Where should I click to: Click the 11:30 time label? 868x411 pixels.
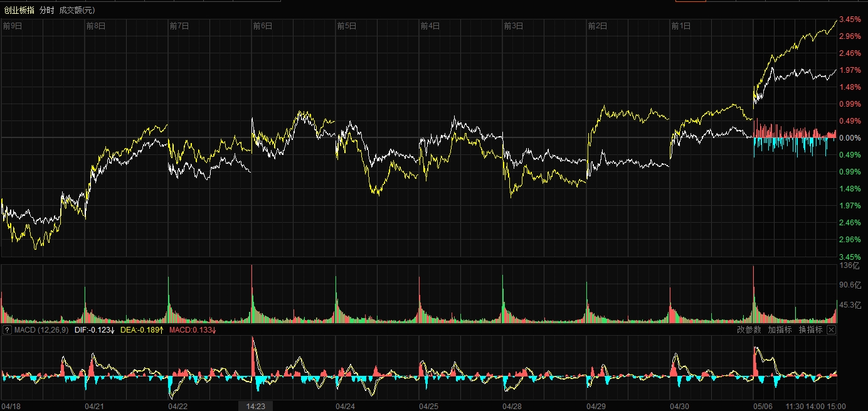click(794, 406)
